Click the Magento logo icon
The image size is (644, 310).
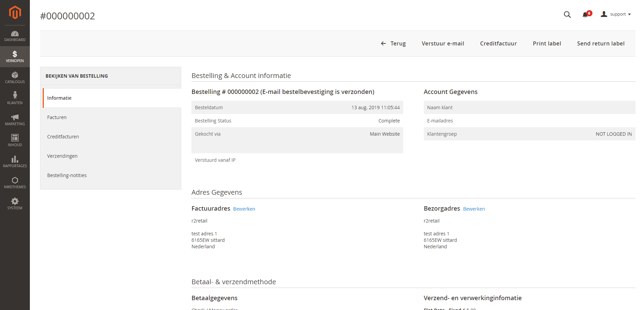(15, 13)
